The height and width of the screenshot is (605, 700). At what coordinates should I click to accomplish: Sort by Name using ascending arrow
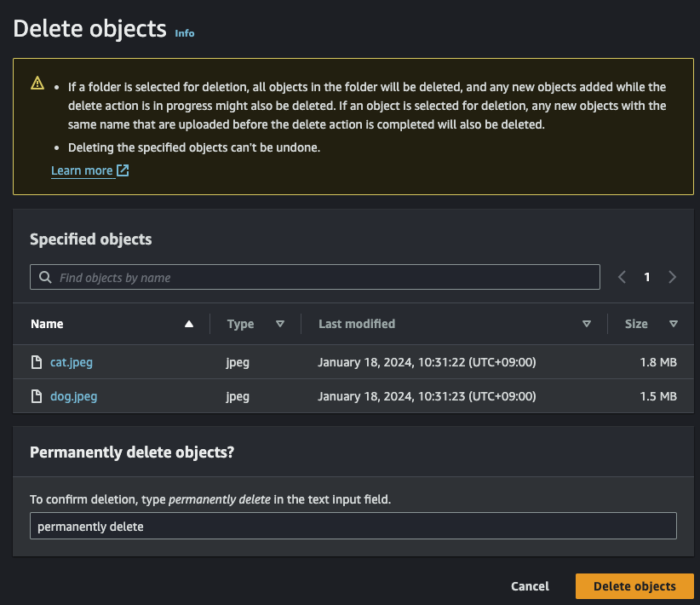tap(189, 324)
